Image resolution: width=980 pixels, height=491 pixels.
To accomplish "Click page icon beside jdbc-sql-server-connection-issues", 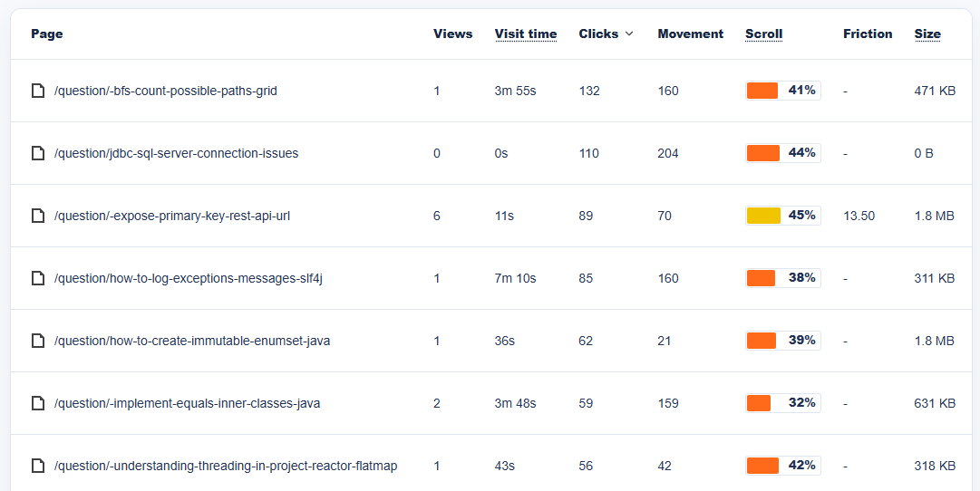I will pyautogui.click(x=38, y=153).
